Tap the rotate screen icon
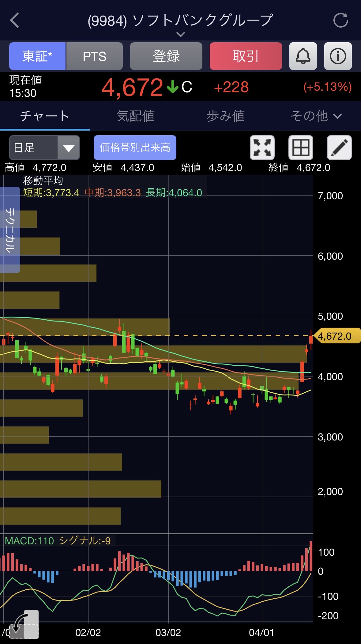The width and height of the screenshot is (361, 644). click(24, 624)
